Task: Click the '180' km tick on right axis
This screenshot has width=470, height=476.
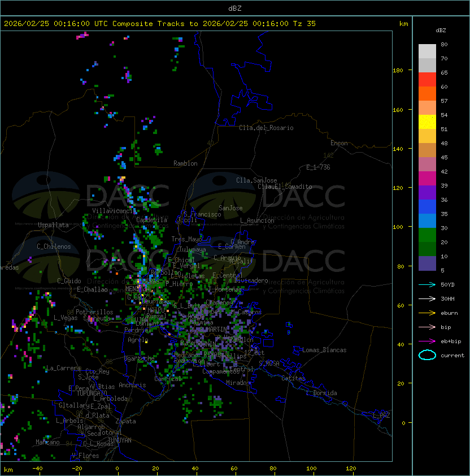Action: pyautogui.click(x=398, y=71)
